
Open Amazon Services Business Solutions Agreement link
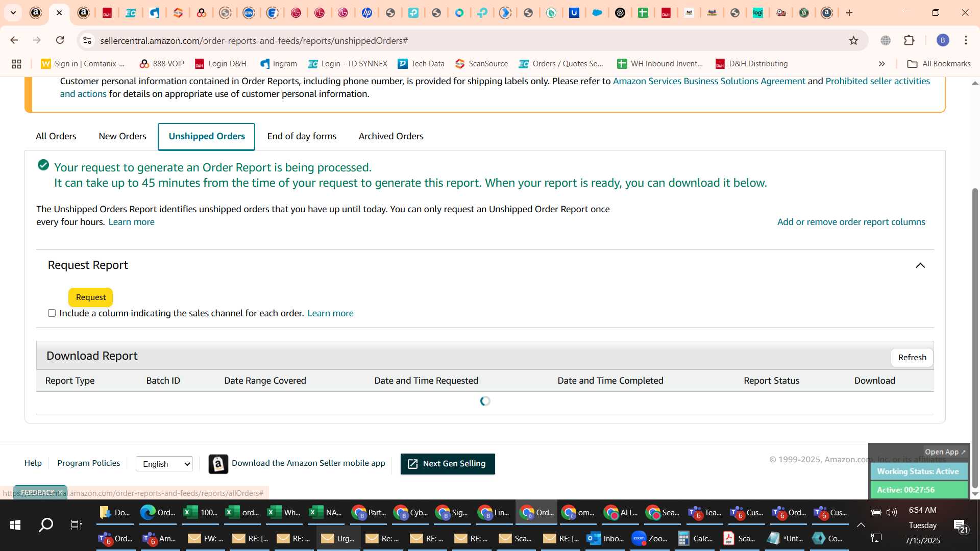pos(709,81)
